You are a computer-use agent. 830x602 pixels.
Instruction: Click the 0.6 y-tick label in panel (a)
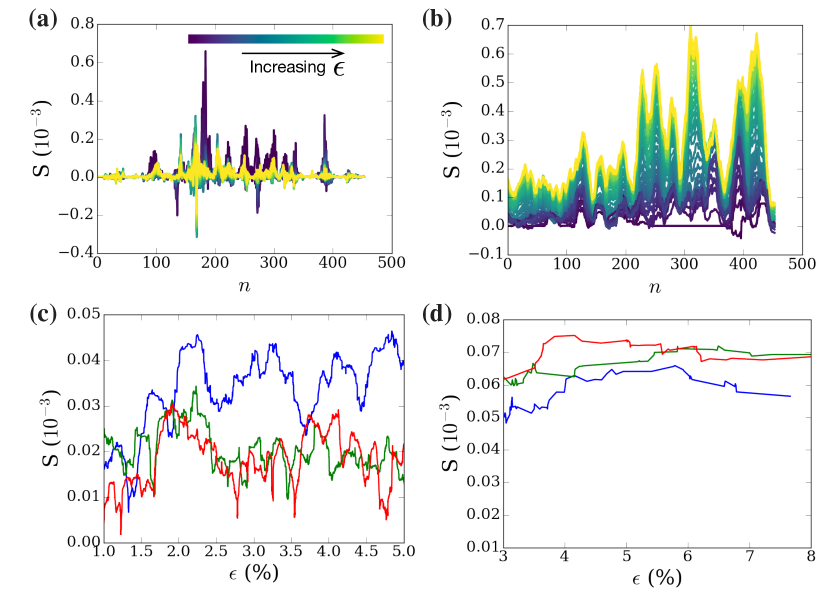[82, 62]
